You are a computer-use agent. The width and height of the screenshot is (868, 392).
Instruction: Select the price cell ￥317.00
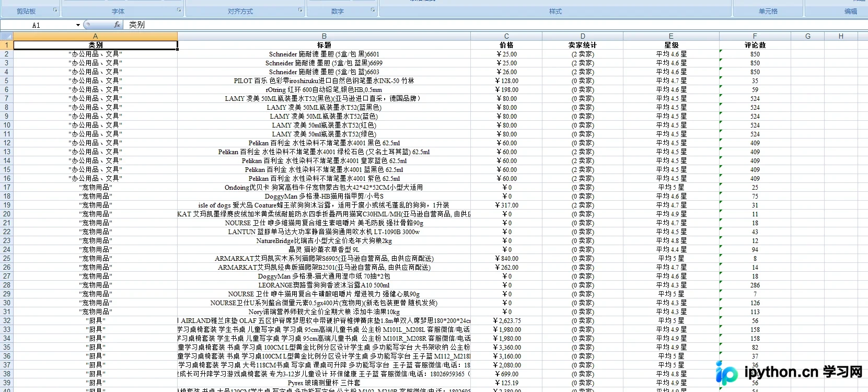[506, 205]
